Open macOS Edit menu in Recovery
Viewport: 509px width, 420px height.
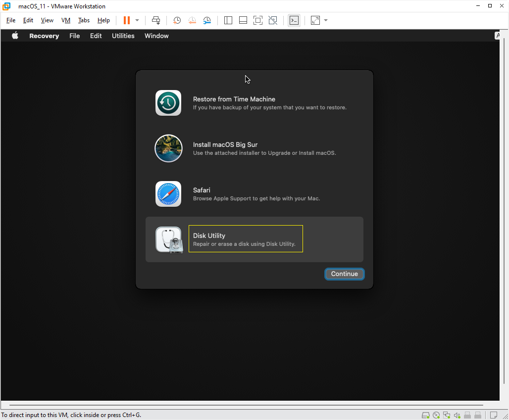(x=96, y=36)
